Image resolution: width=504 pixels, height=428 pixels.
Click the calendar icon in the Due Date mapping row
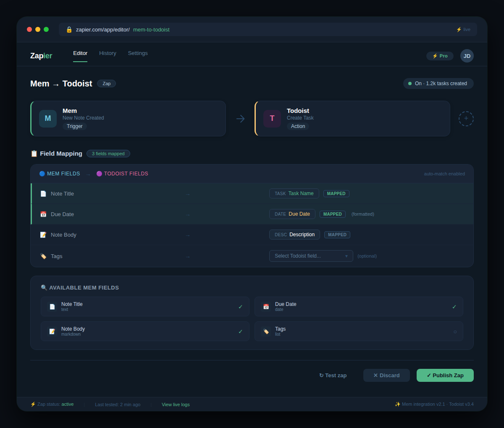(43, 214)
